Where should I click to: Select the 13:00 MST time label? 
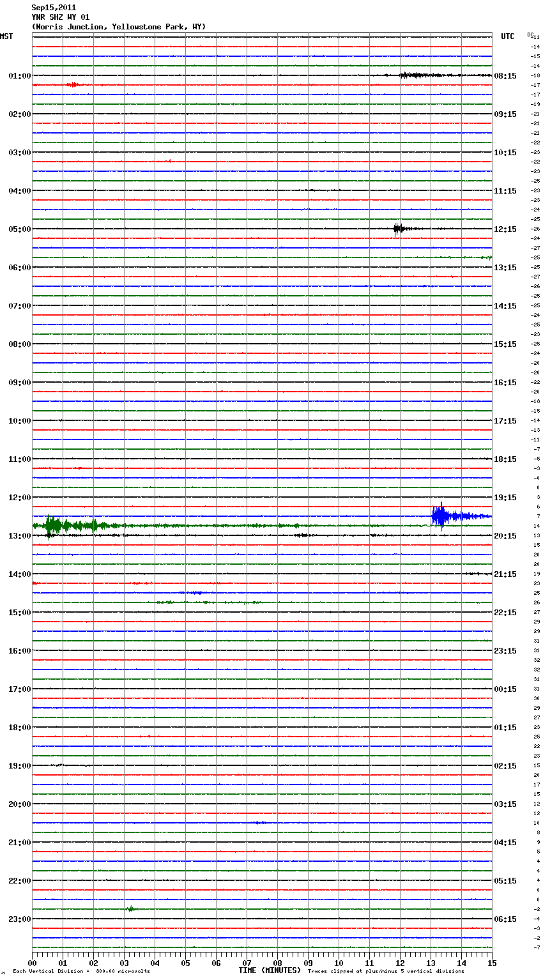20,536
